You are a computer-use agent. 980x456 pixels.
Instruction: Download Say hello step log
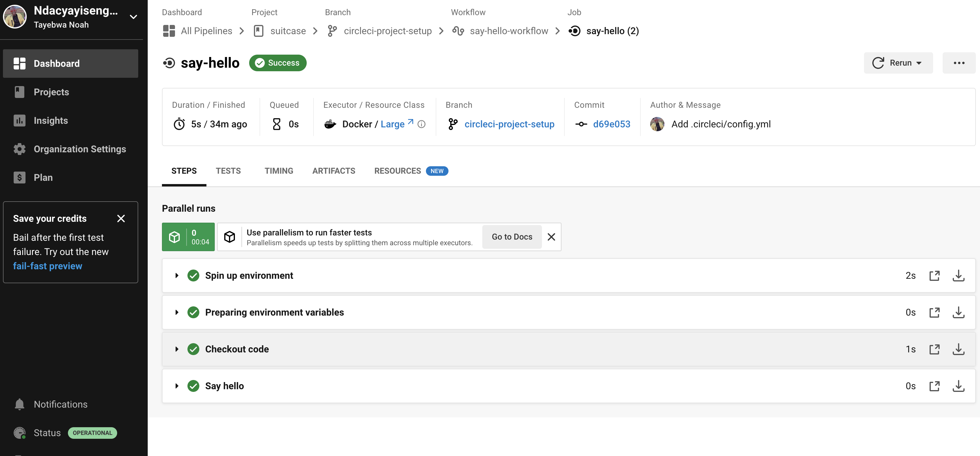958,386
